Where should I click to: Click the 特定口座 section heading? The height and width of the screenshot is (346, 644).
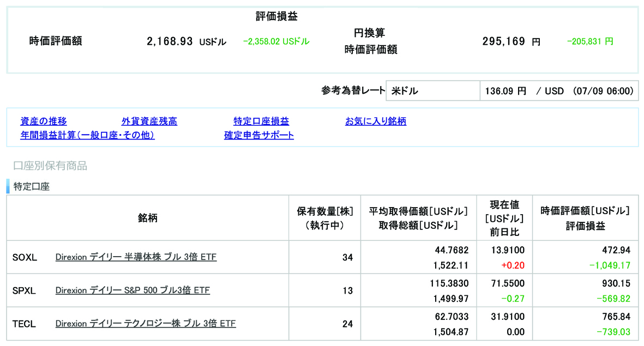32,186
